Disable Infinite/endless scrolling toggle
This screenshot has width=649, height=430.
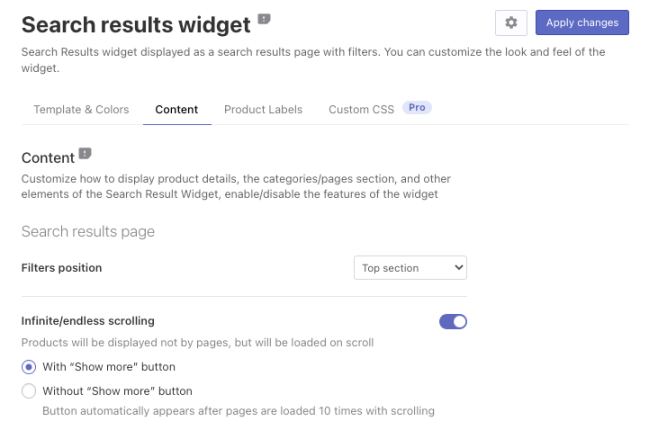[x=453, y=322]
